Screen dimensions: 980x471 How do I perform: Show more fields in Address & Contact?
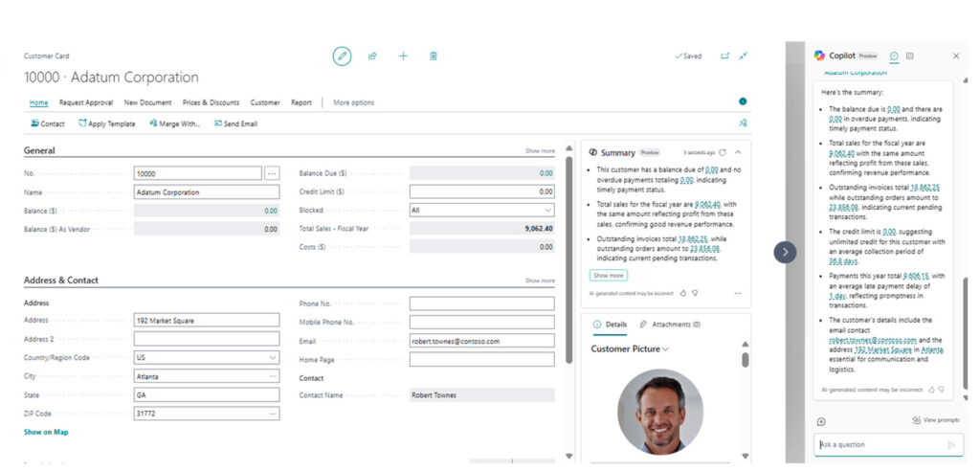coord(540,280)
